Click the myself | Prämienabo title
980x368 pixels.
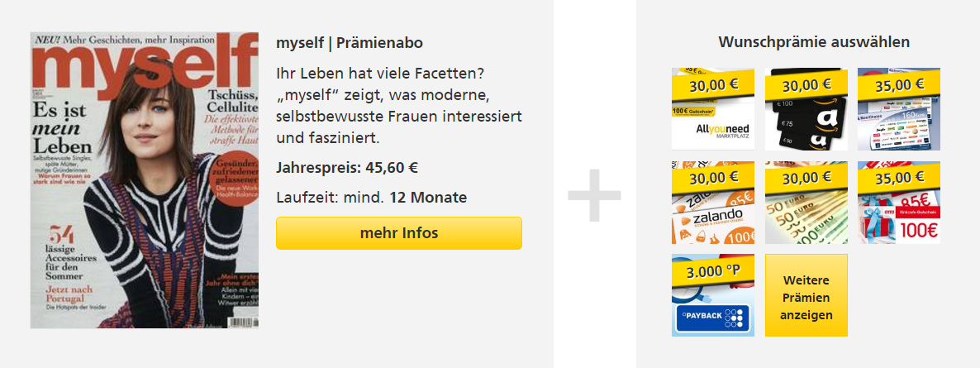350,43
